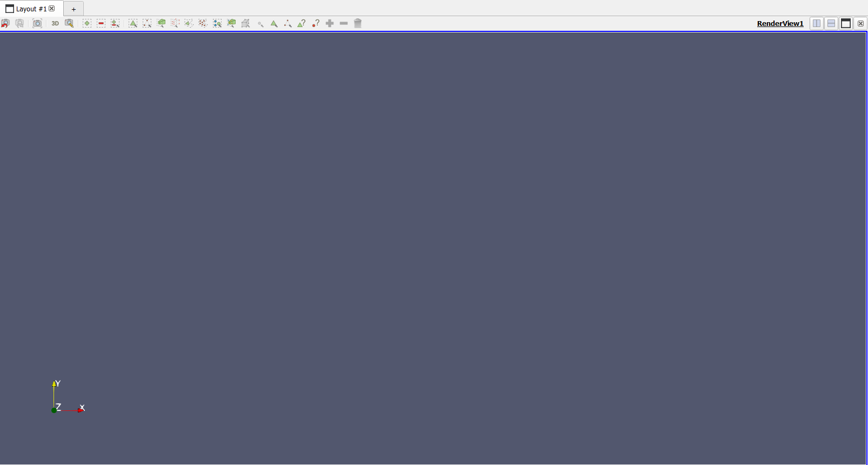868x465 pixels.
Task: Enable subtract-from-selection modifier
Action: pyautogui.click(x=101, y=23)
